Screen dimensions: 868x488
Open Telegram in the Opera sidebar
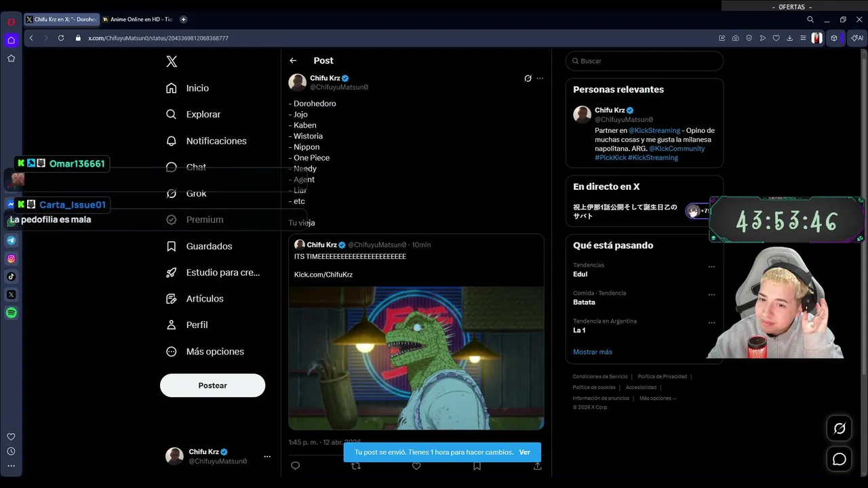coord(11,240)
